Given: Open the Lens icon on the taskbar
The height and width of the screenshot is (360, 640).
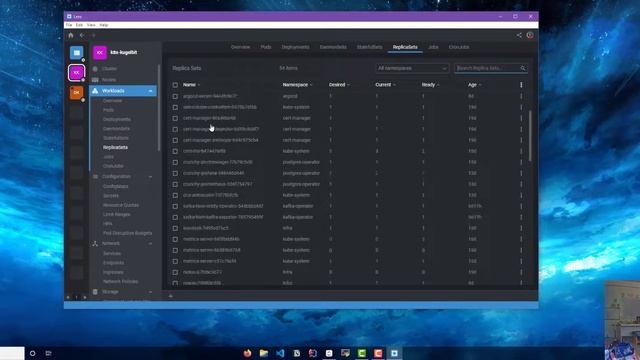Looking at the screenshot, I should point(394,353).
